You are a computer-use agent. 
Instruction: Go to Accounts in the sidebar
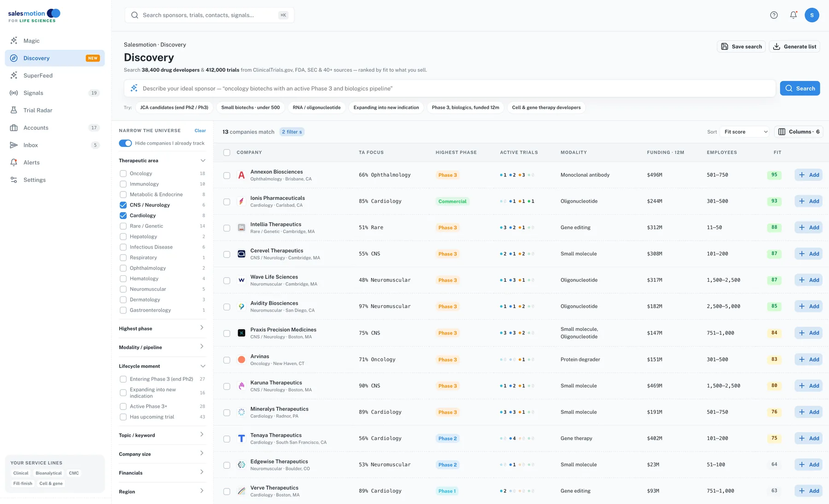[55, 128]
